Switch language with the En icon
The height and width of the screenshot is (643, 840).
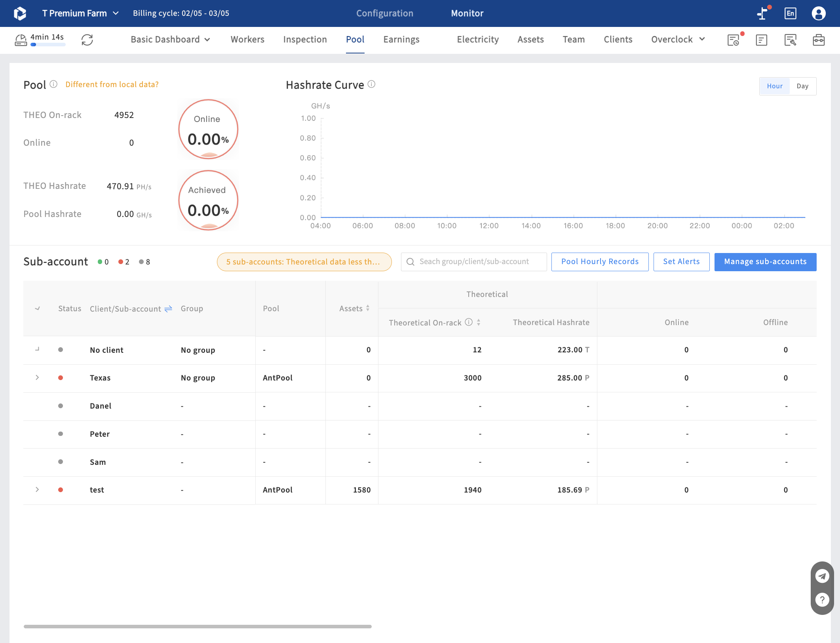(x=790, y=13)
